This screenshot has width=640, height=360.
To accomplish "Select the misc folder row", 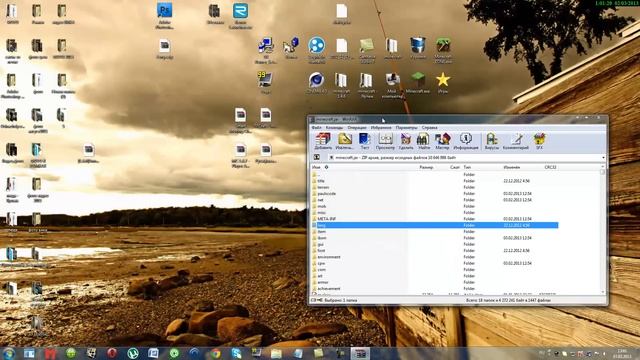I will [435, 213].
